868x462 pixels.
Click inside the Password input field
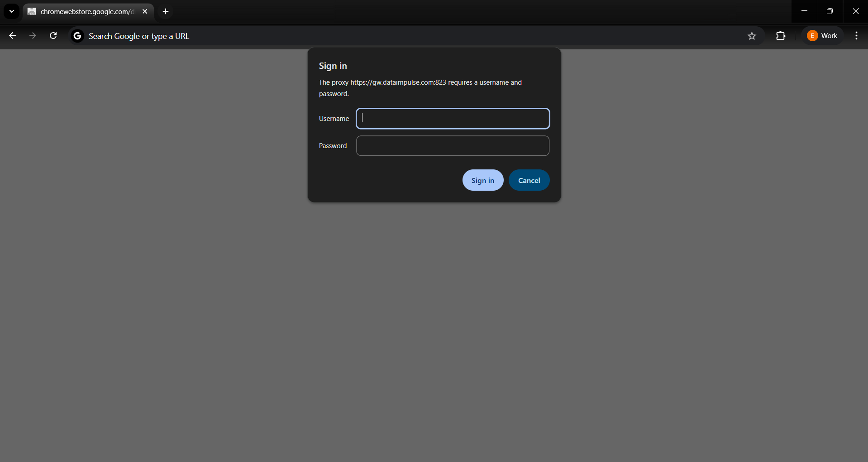(453, 145)
